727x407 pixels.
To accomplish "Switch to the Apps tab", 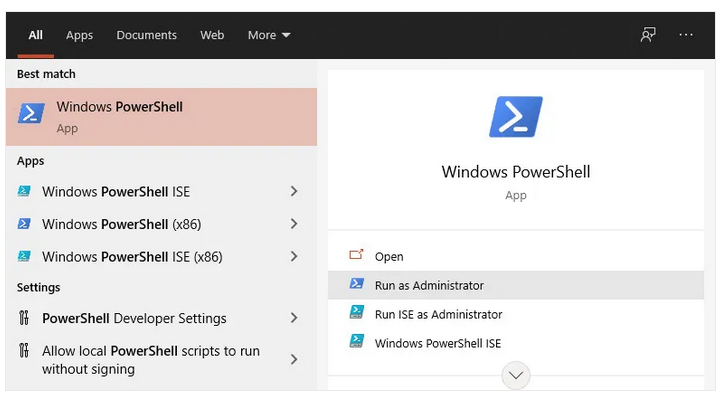I will click(79, 35).
